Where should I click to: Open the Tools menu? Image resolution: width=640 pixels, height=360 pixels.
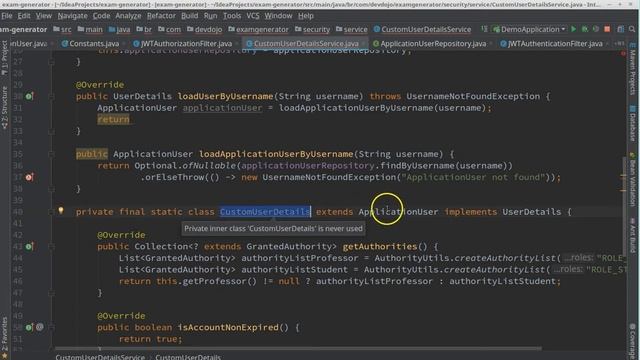232,16
